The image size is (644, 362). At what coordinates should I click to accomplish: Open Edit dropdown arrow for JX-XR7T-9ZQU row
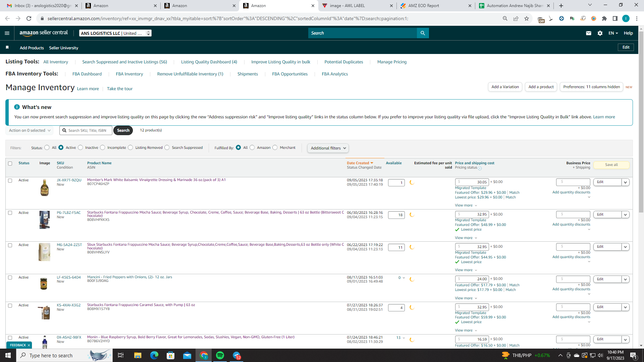pyautogui.click(x=626, y=182)
